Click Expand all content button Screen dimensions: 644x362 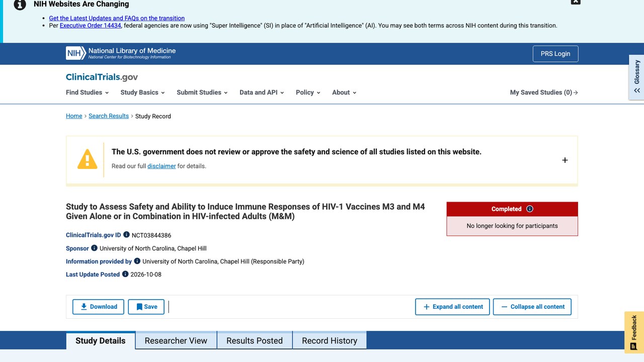click(452, 307)
